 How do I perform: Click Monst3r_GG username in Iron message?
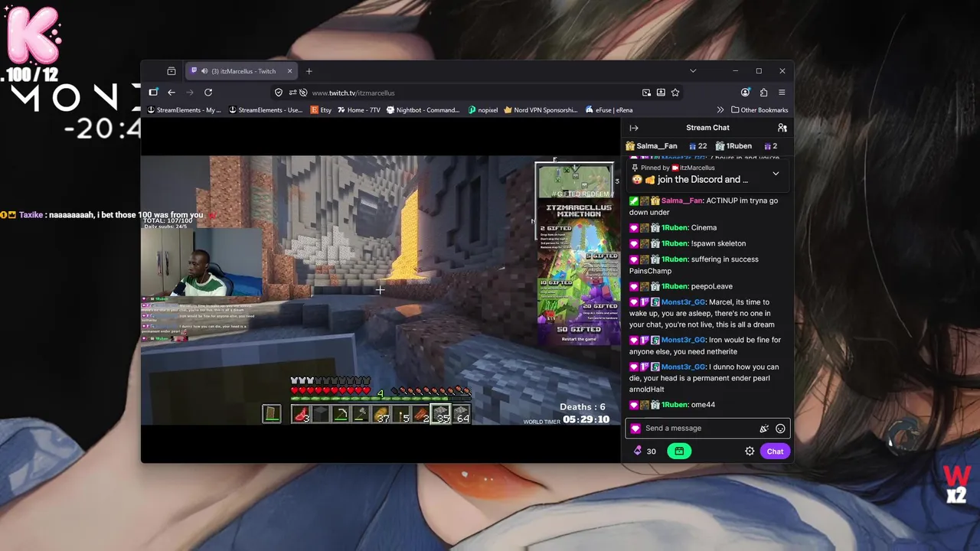(x=683, y=340)
